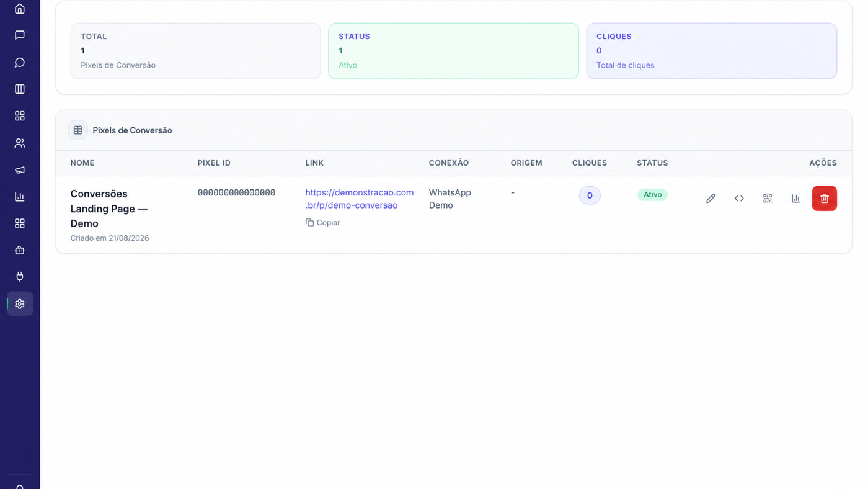Open the megaphone campaigns icon
868x489 pixels.
(20, 169)
